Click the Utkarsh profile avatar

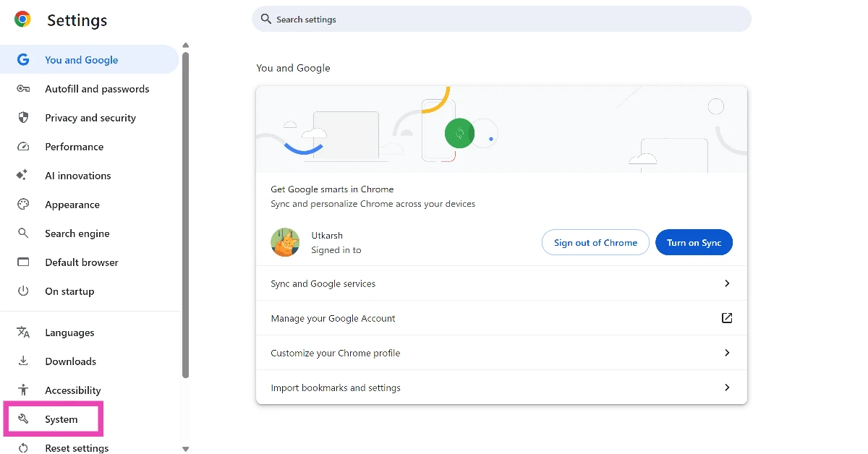285,242
